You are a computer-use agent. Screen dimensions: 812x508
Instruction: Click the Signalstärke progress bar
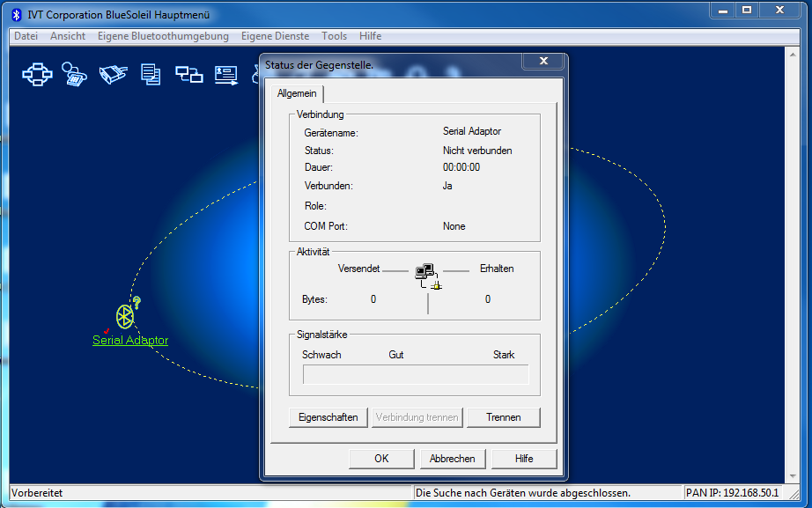point(416,374)
